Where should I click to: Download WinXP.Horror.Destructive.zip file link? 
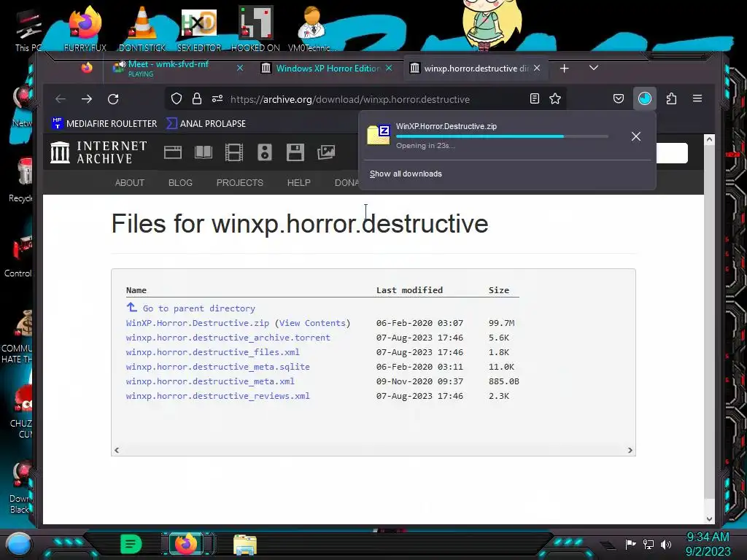pos(198,323)
